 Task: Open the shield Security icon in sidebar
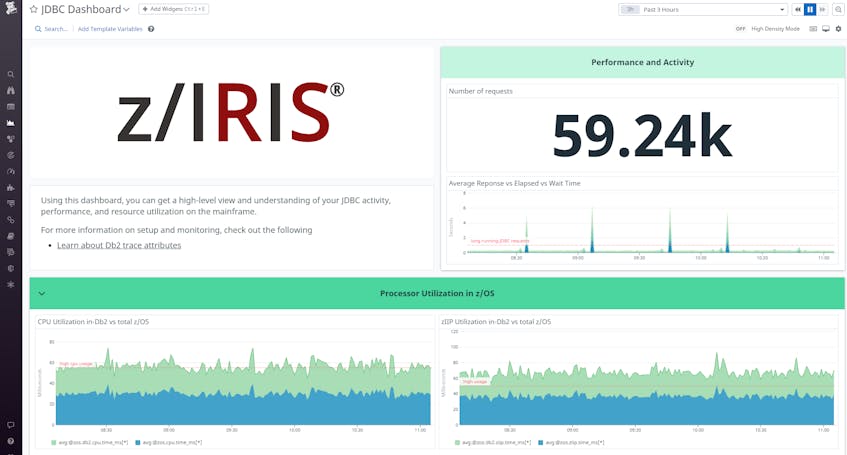pos(10,268)
